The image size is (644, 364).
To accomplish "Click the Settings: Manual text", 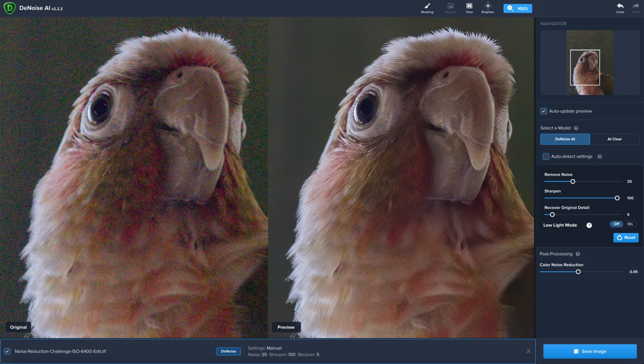I will pos(264,348).
